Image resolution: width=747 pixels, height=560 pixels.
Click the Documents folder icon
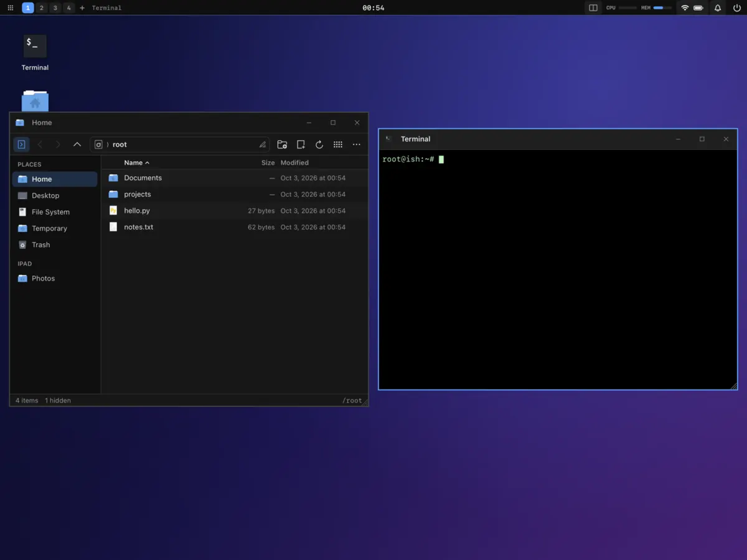[113, 178]
